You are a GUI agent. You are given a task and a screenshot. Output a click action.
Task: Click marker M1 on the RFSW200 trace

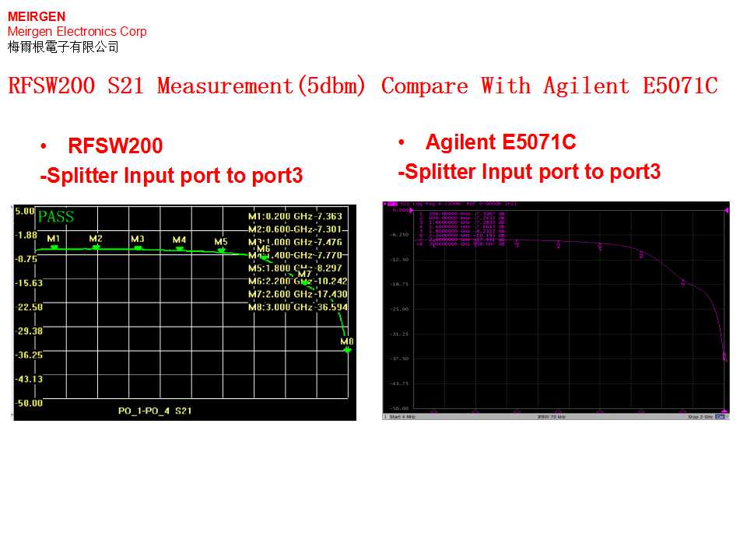[x=54, y=247]
